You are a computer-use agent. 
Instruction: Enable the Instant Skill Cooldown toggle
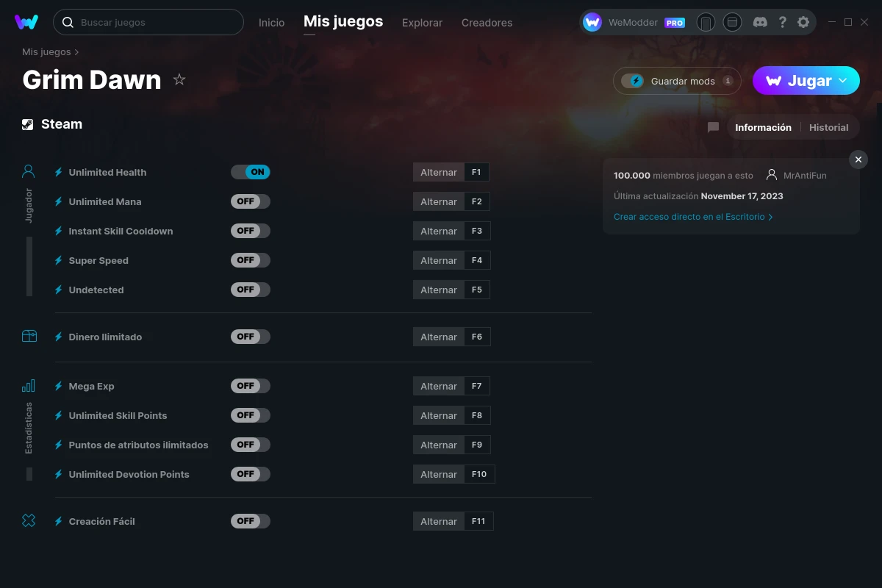coord(251,231)
